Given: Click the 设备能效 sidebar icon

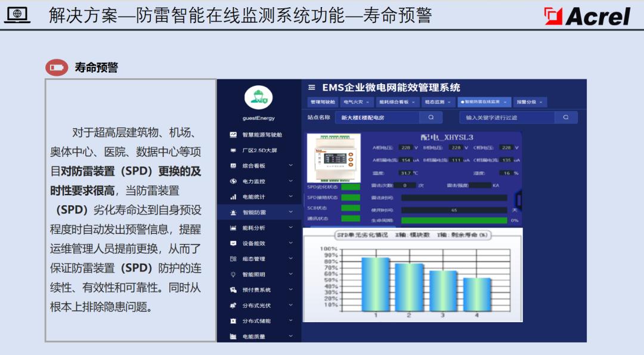Looking at the screenshot, I should 233,243.
